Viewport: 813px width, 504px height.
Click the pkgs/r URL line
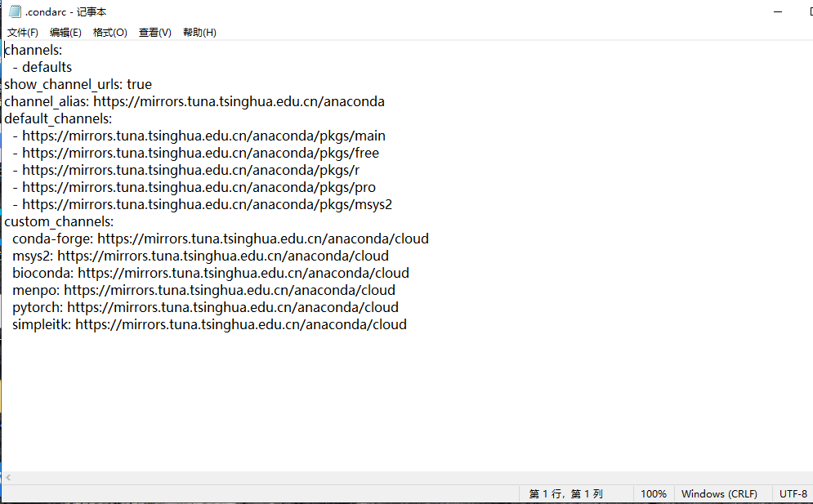coord(186,170)
